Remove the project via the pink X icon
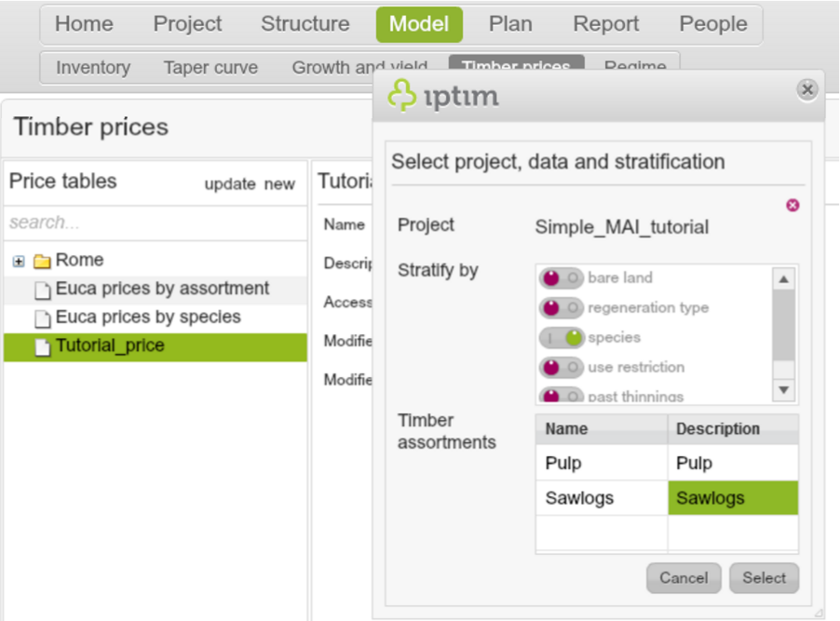The image size is (840, 621). coord(793,206)
